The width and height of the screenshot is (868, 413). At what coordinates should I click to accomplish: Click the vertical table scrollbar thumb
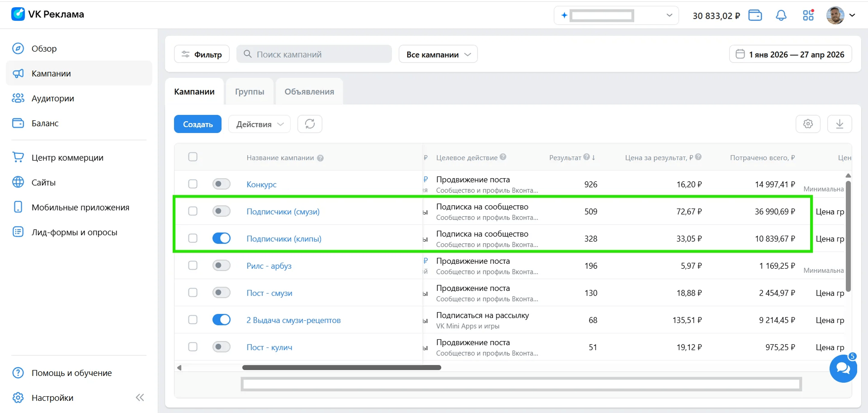click(x=848, y=236)
